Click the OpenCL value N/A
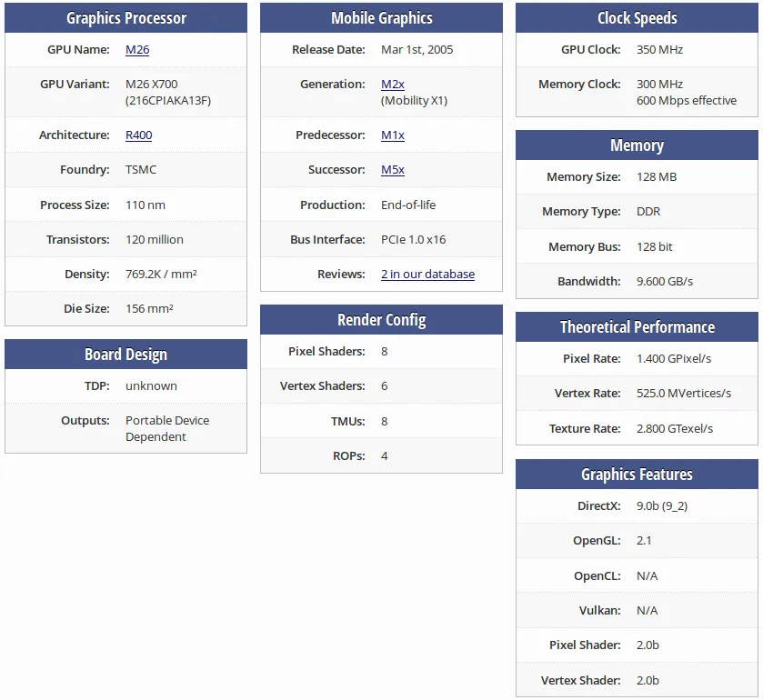Image resolution: width=763 pixels, height=700 pixels. pos(648,576)
